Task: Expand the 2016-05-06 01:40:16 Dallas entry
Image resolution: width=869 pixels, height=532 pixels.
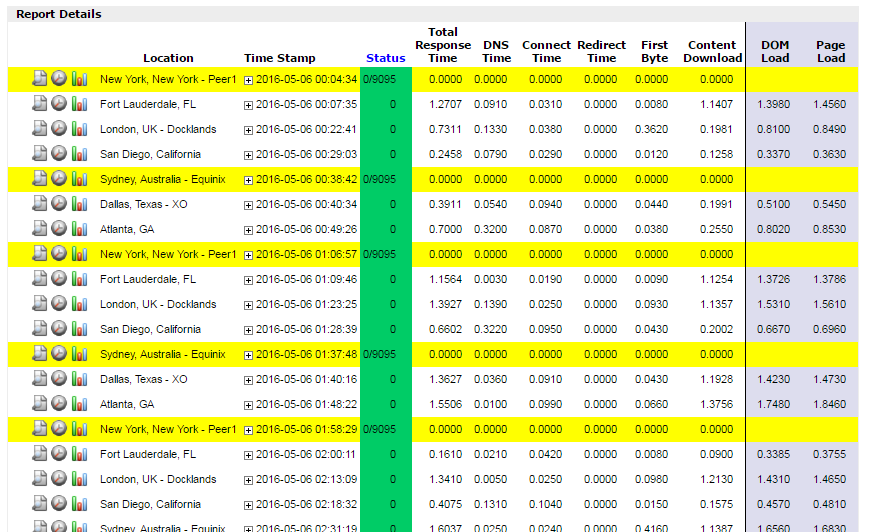Action: click(248, 380)
